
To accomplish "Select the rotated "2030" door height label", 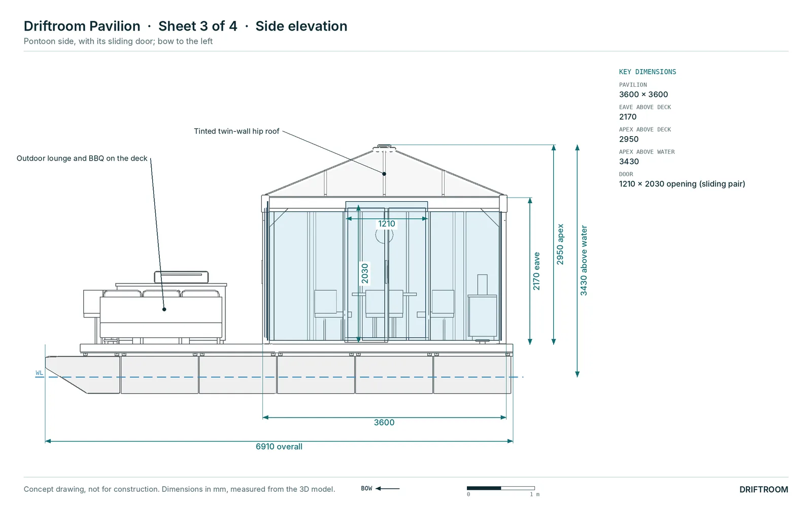I will point(365,273).
